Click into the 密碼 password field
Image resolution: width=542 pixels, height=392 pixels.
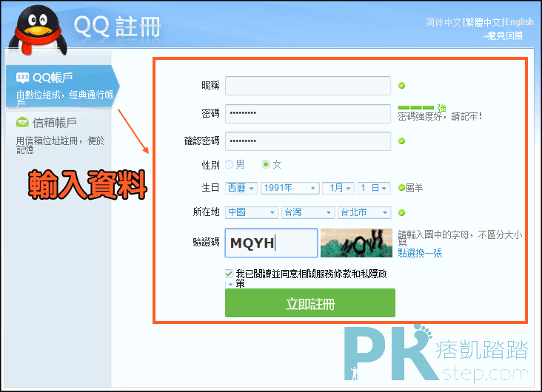308,113
